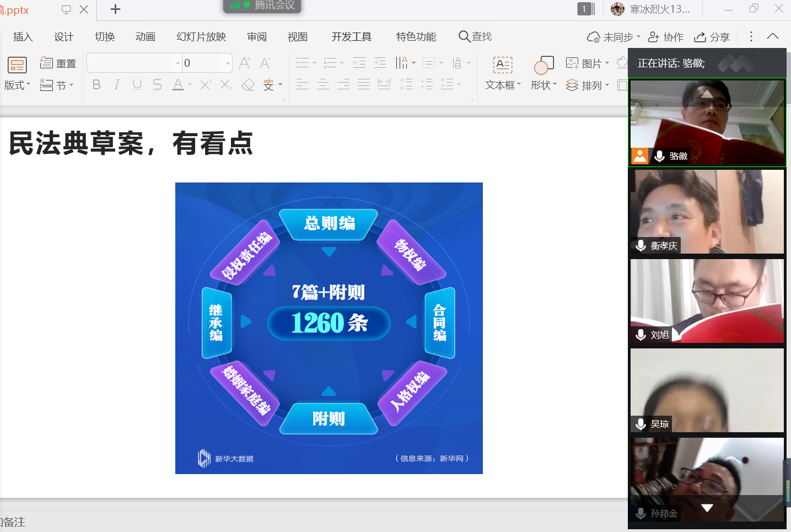The height and width of the screenshot is (532, 791).
Task: Increase font size with A+ icon
Action: click(x=245, y=63)
